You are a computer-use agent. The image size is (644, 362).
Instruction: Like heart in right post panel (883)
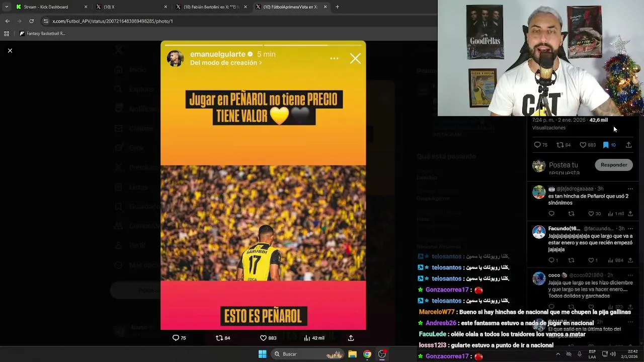583,145
